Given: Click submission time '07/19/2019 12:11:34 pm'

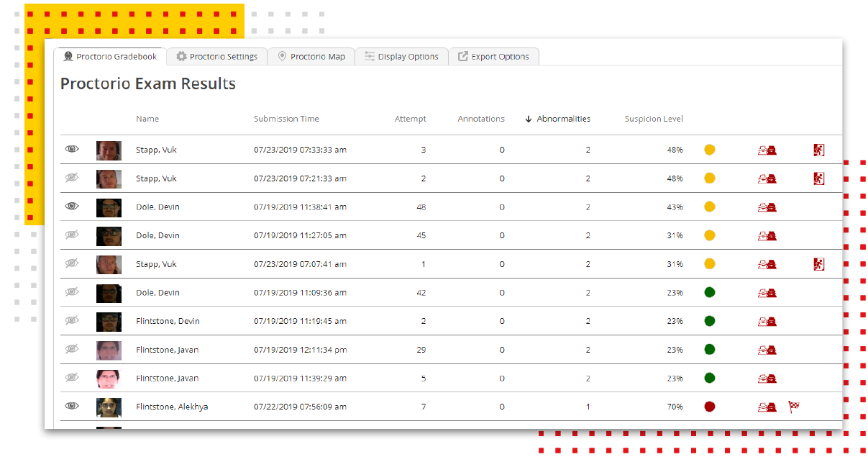Looking at the screenshot, I should click(300, 350).
